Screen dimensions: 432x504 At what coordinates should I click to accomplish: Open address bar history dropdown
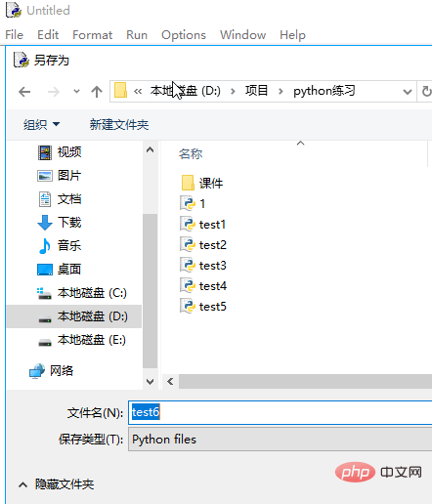[x=408, y=92]
